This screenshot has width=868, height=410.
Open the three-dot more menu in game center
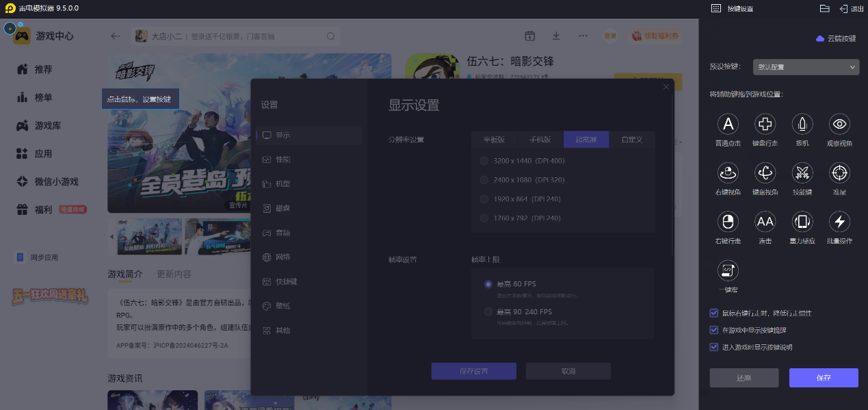pos(583,36)
